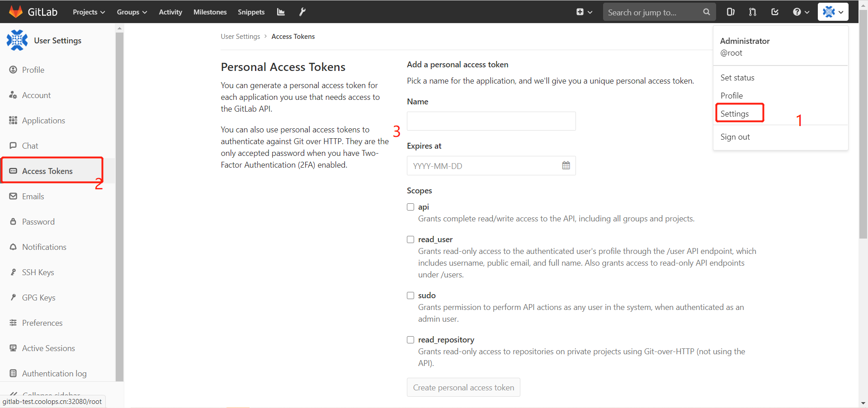Open Milestones in the top navbar
868x408 pixels.
[x=210, y=12]
